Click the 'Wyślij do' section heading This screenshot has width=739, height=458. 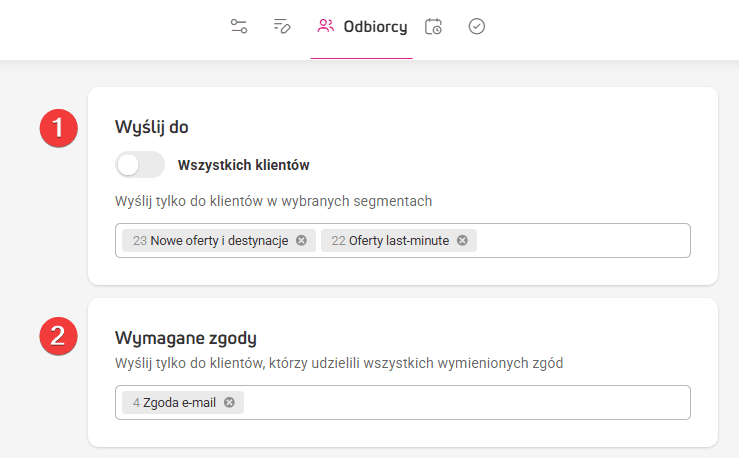click(152, 127)
